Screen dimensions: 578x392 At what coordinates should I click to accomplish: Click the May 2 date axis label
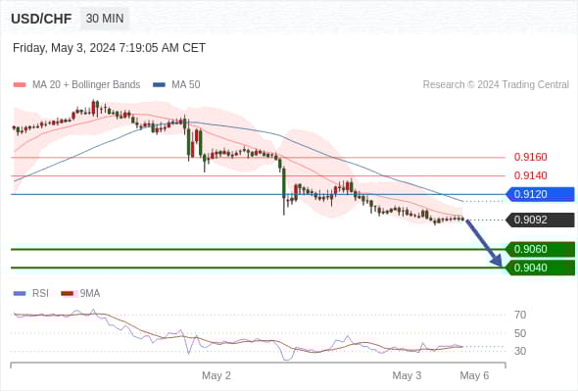click(216, 375)
